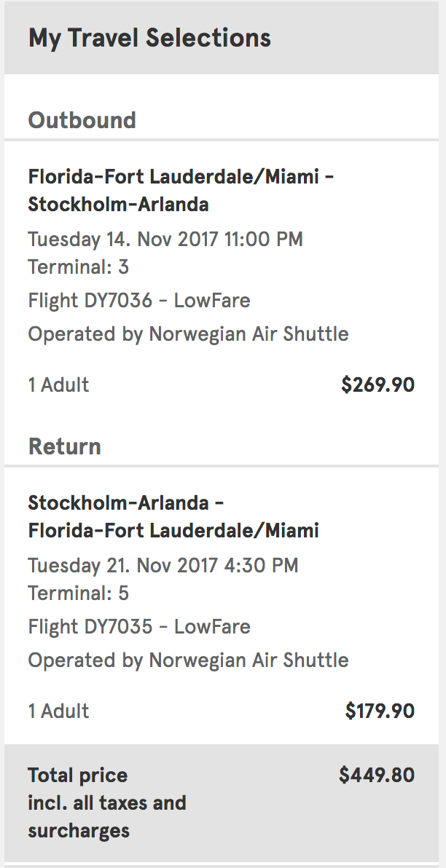
Task: Select the Flight DY7035 - LowFare line
Action: coord(139,626)
